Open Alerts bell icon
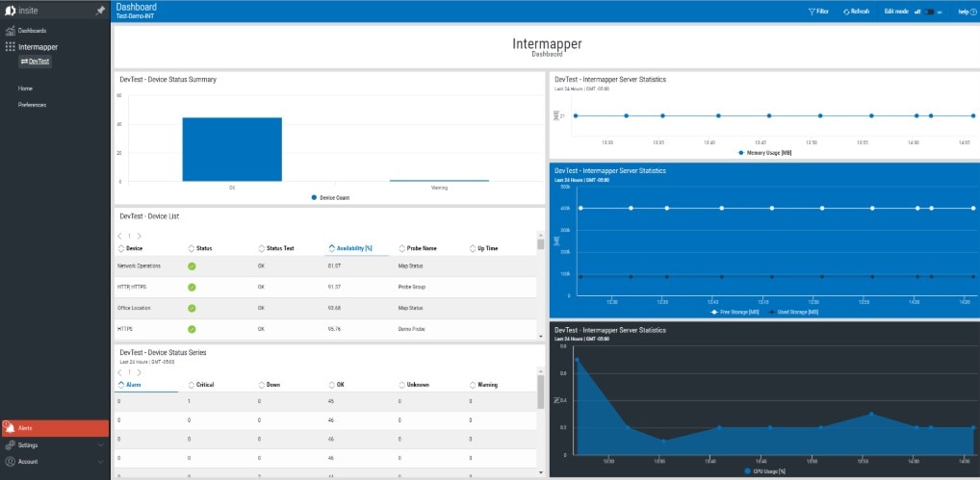The height and width of the screenshot is (480, 980). point(10,428)
